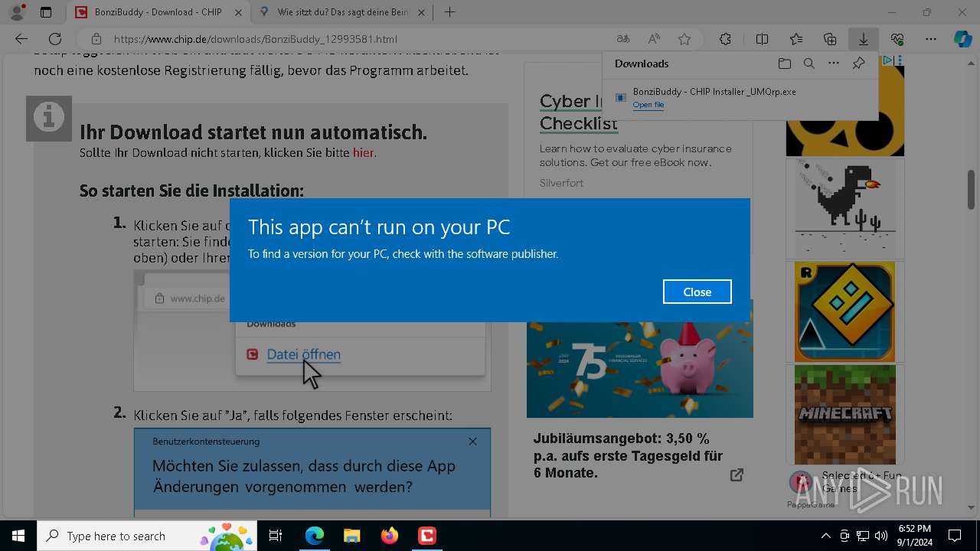Viewport: 980px width, 551px height.
Task: Open the Read aloud icon
Action: (654, 39)
